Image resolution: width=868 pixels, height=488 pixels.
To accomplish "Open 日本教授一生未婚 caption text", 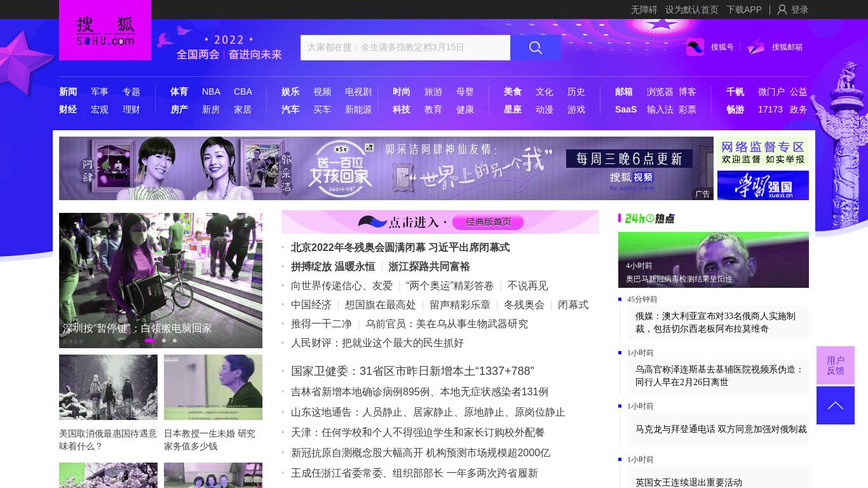I will click(x=210, y=440).
